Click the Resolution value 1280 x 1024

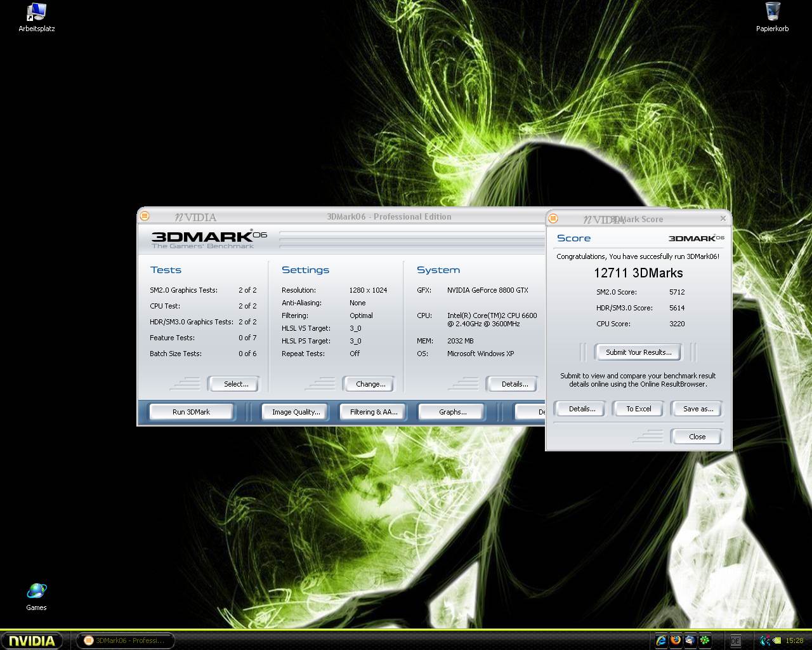click(368, 290)
